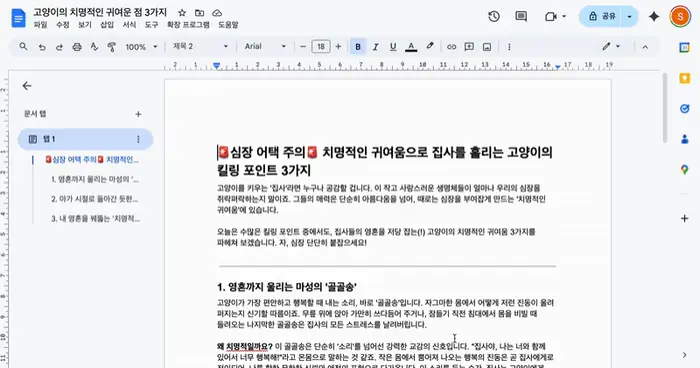This screenshot has width=700, height=368.
Task: Open Google Keep side panel
Action: 684,78
